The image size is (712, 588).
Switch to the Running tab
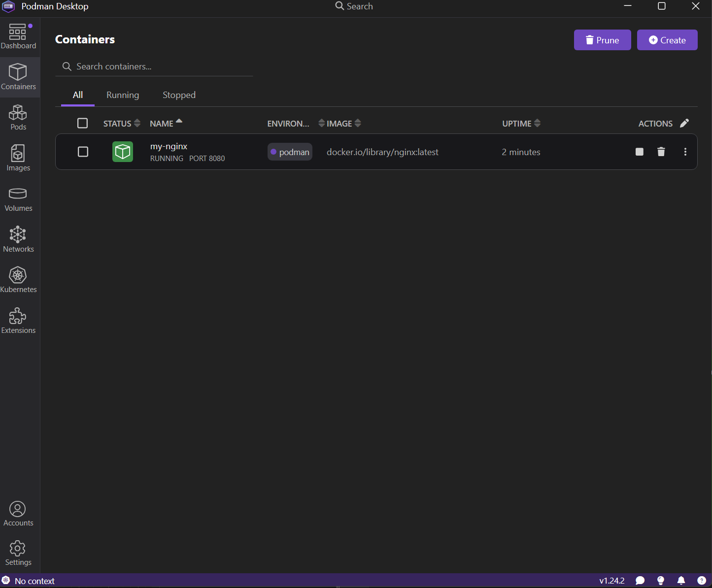[122, 95]
